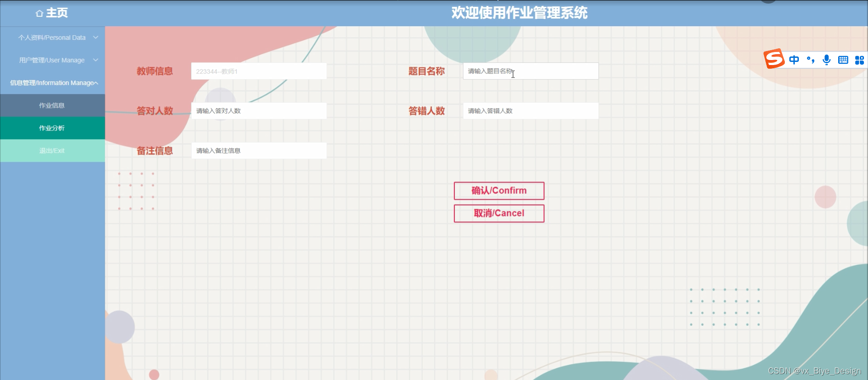Click chevron next to User Manage

96,60
